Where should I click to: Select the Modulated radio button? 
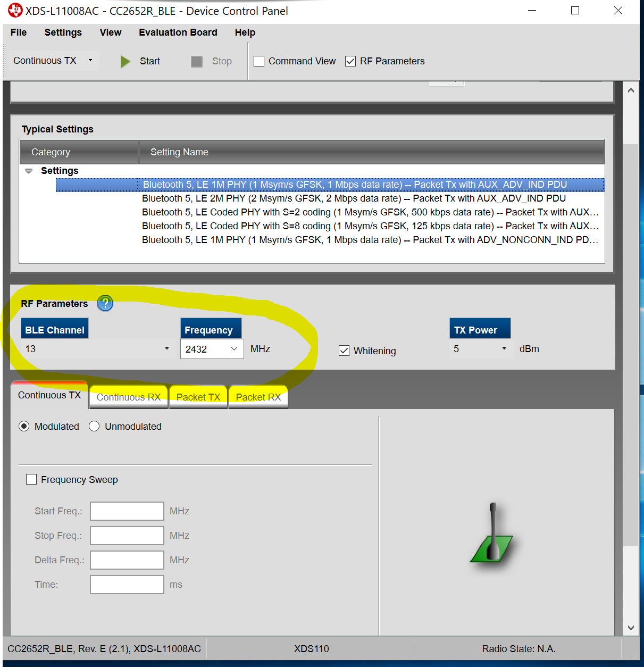pyautogui.click(x=24, y=426)
